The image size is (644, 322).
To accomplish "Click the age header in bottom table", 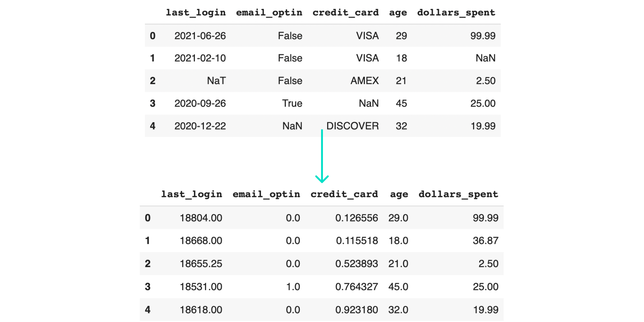I will [399, 194].
